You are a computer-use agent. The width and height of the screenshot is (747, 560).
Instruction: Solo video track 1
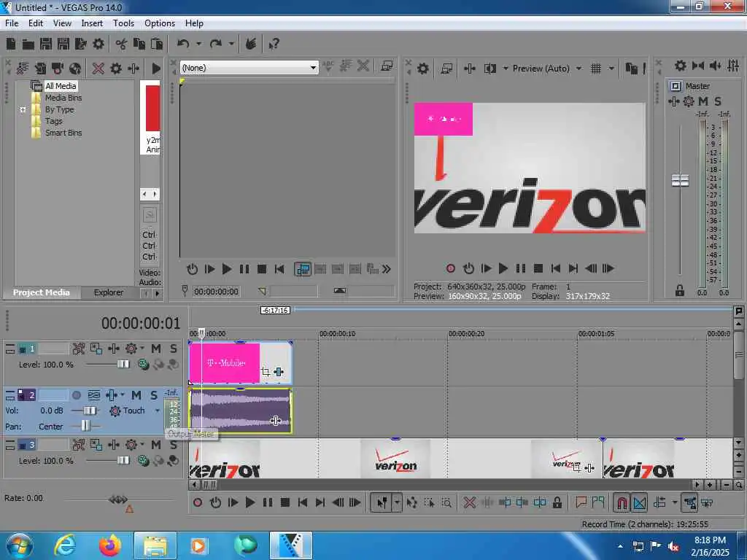(x=174, y=349)
